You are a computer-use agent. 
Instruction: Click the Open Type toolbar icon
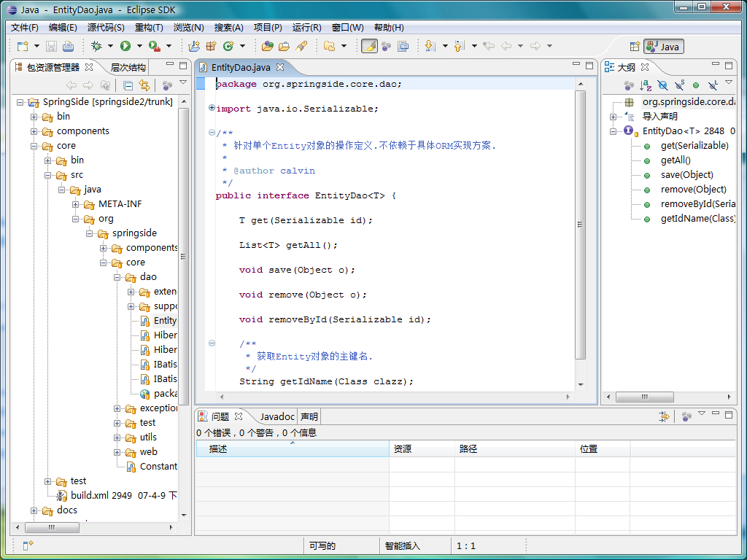coord(268,46)
